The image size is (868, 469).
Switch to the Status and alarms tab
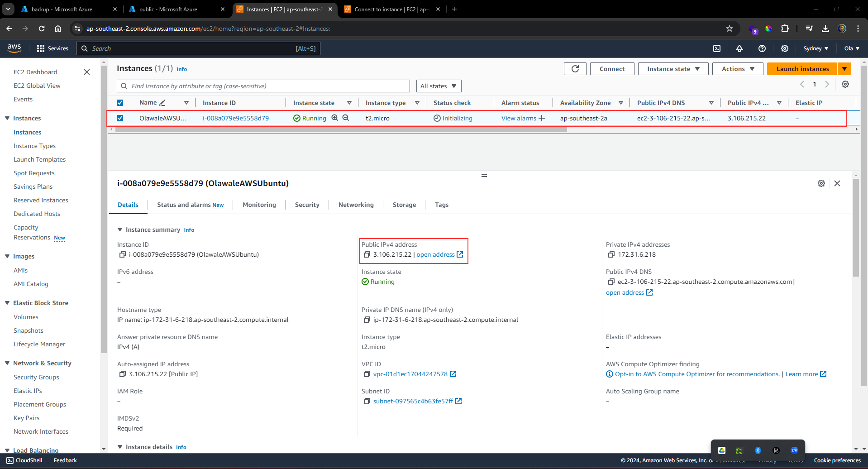191,205
